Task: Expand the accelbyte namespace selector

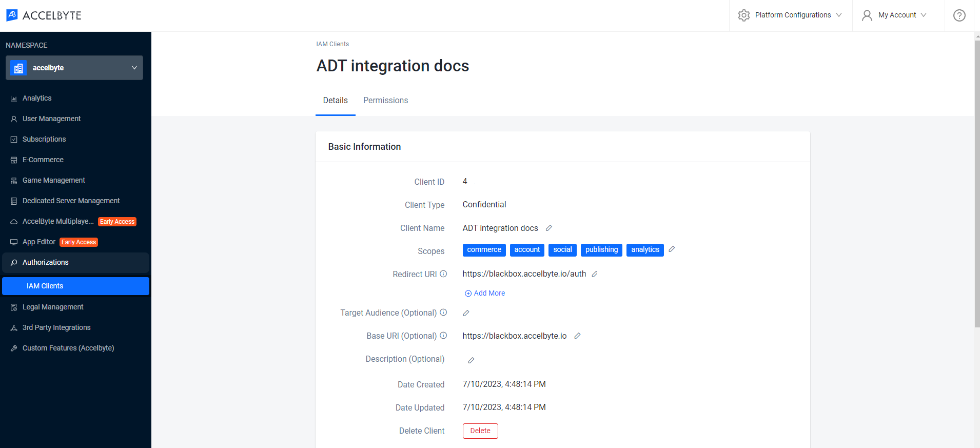Action: tap(74, 68)
